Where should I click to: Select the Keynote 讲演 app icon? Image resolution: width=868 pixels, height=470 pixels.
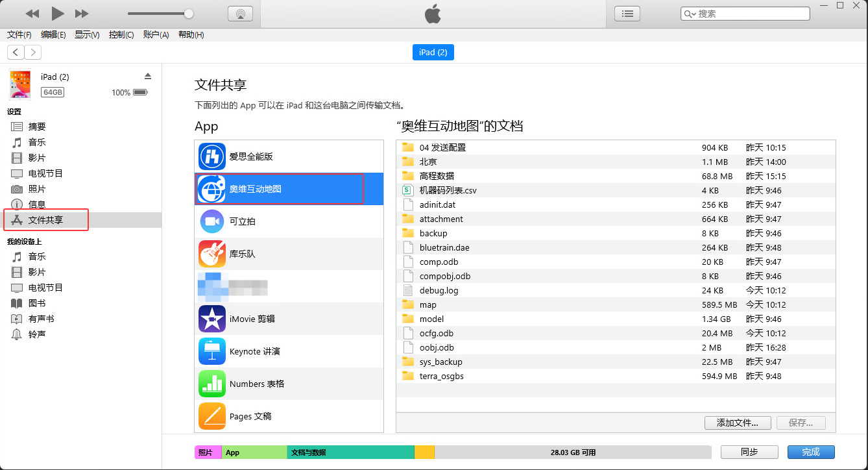pos(211,351)
